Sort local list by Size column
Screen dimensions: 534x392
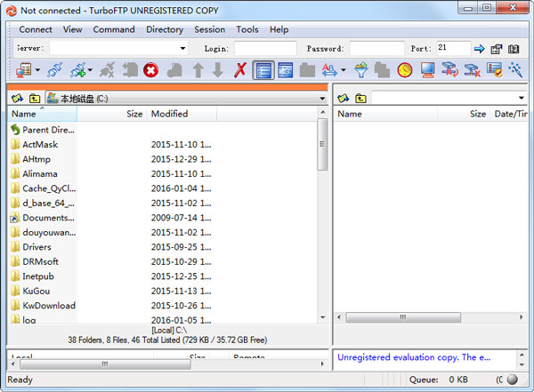112,114
